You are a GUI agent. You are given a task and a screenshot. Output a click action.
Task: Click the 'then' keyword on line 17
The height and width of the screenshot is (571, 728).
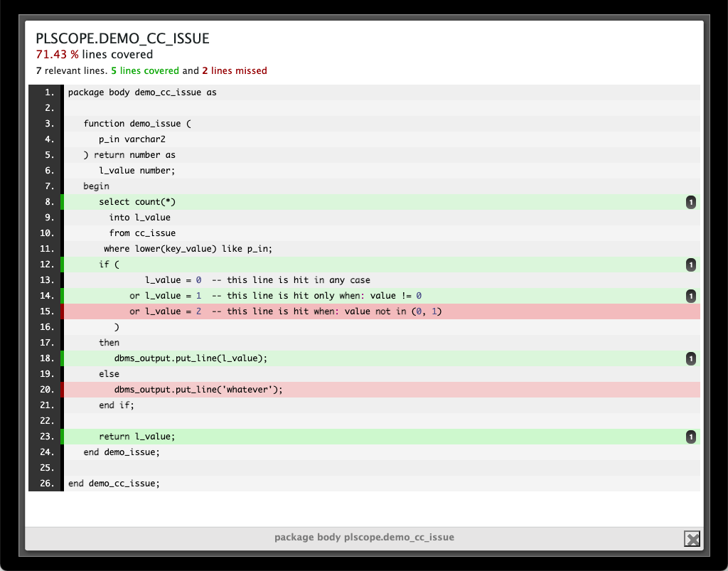click(x=109, y=343)
